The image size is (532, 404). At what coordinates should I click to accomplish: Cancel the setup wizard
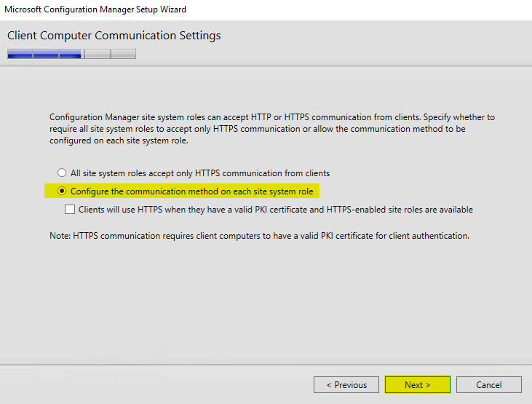pos(489,384)
